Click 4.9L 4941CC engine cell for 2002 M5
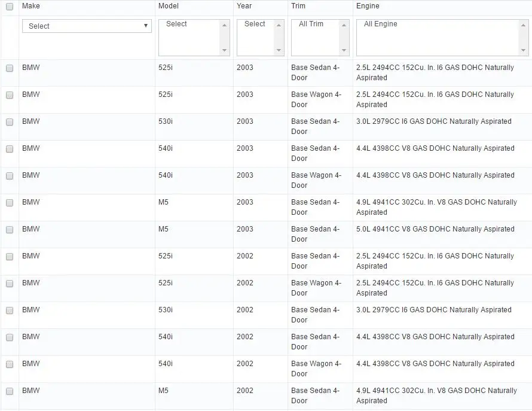 [x=437, y=395]
